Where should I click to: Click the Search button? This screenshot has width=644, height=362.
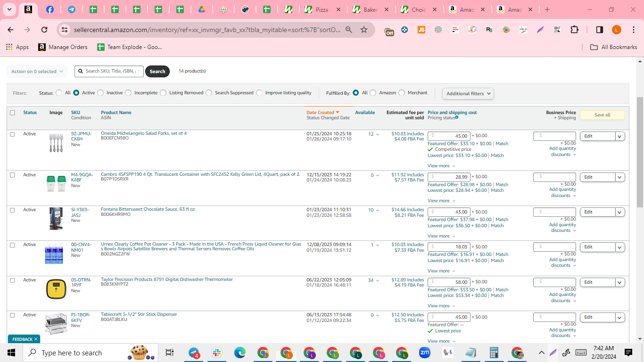[157, 72]
